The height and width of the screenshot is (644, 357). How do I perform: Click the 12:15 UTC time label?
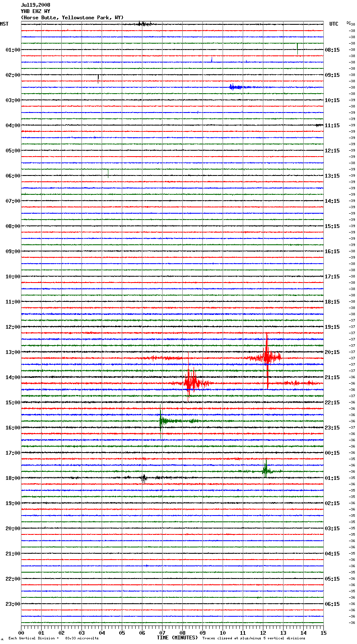[x=332, y=151]
